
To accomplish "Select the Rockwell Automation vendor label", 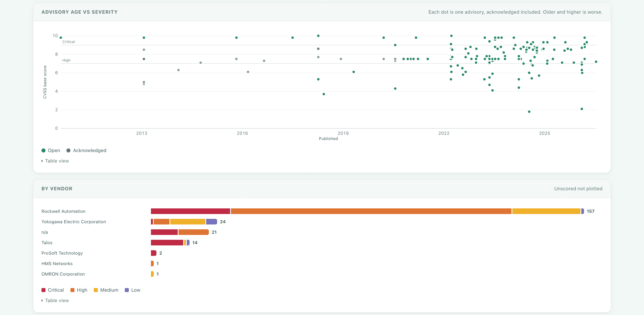I will (x=64, y=211).
